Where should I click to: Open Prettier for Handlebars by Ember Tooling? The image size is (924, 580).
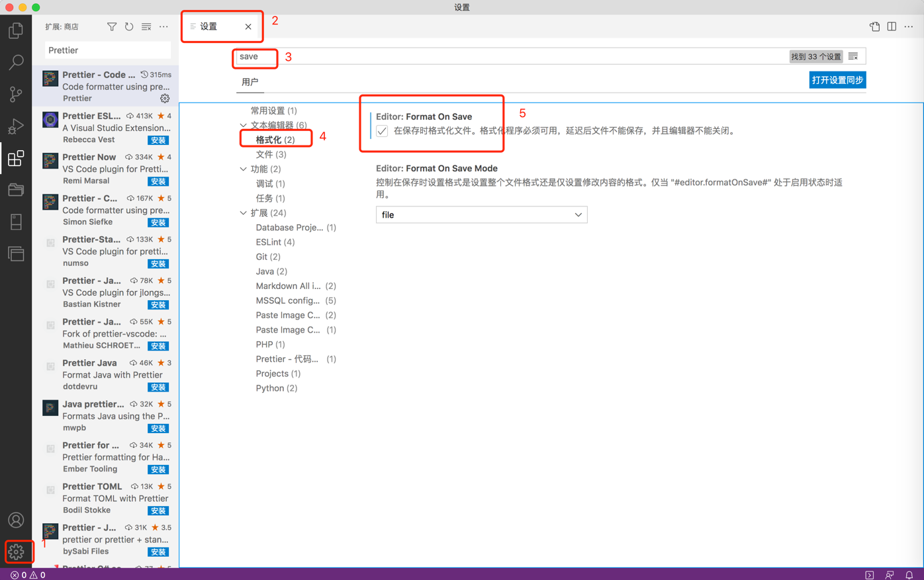pyautogui.click(x=105, y=457)
